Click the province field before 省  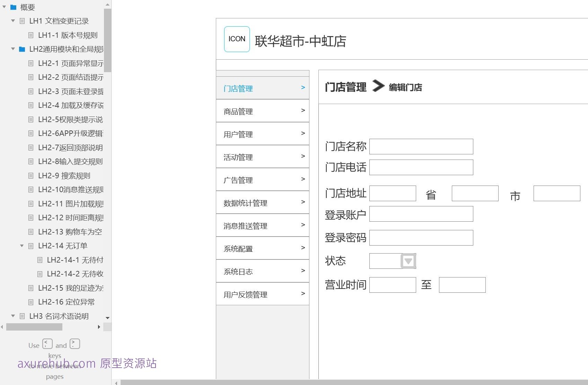tap(393, 194)
